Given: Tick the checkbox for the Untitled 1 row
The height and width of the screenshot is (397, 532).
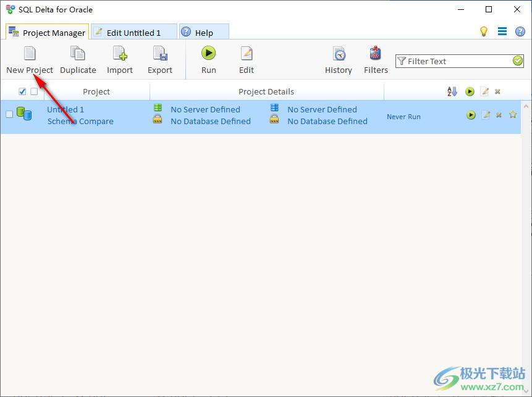Looking at the screenshot, I should (9, 114).
